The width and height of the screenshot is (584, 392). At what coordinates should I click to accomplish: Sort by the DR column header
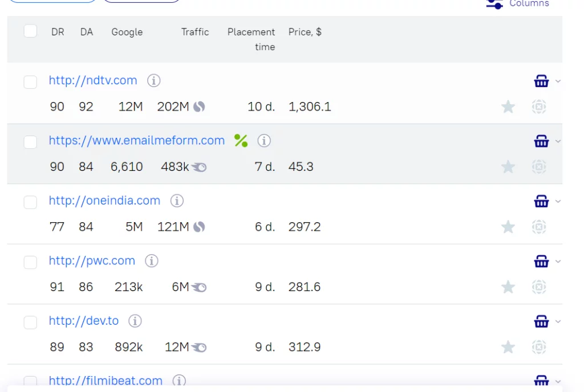pos(58,32)
